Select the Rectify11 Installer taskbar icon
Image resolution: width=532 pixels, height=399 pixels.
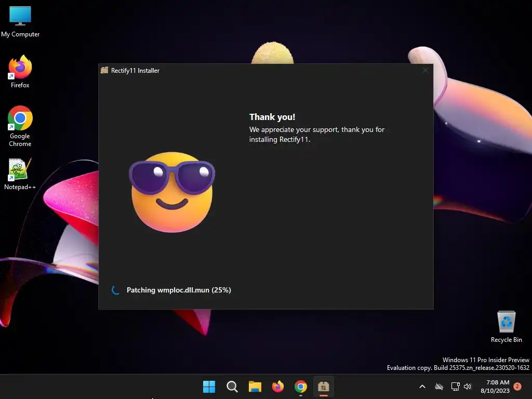323,387
